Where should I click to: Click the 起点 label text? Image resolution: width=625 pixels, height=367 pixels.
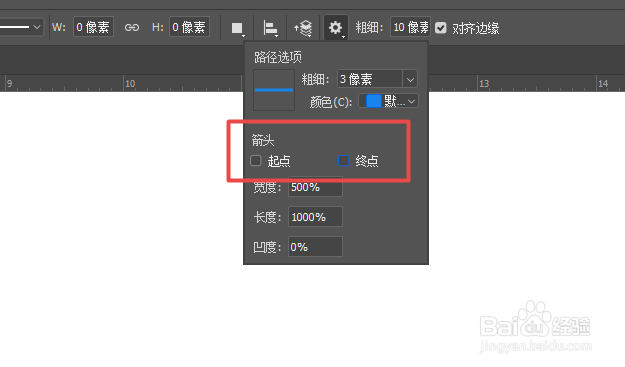point(279,161)
